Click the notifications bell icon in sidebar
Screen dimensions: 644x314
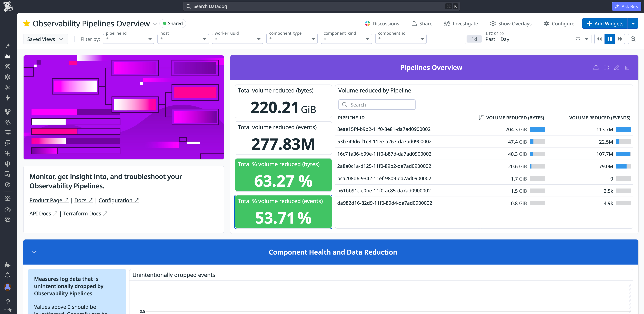[8, 275]
